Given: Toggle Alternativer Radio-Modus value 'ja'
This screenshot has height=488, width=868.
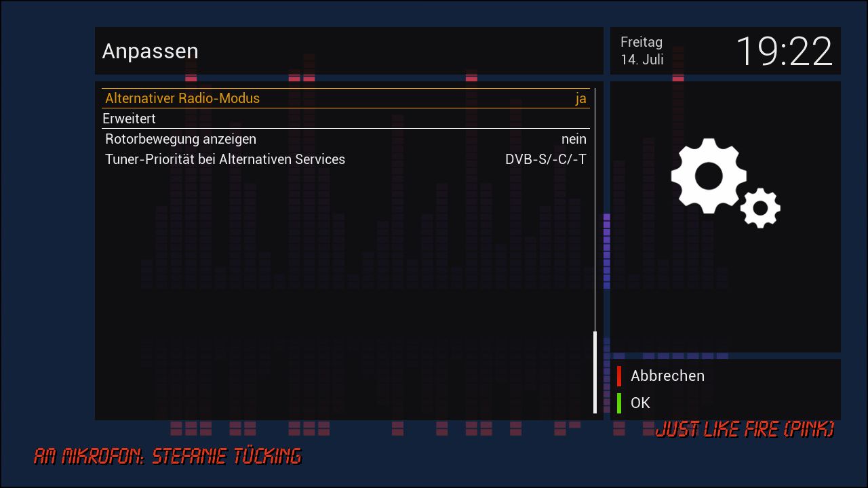Looking at the screenshot, I should coord(580,98).
